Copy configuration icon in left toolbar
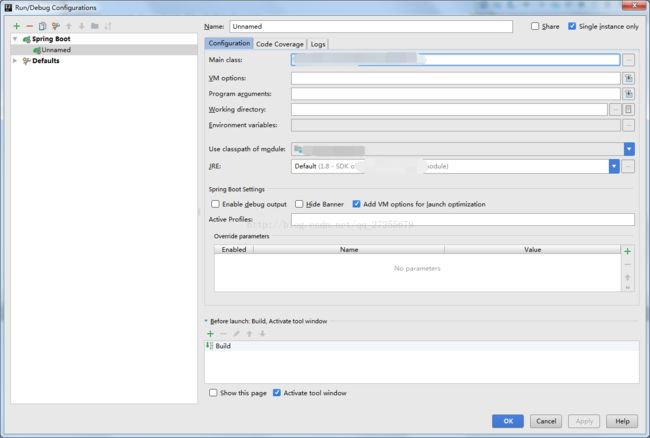 42,26
